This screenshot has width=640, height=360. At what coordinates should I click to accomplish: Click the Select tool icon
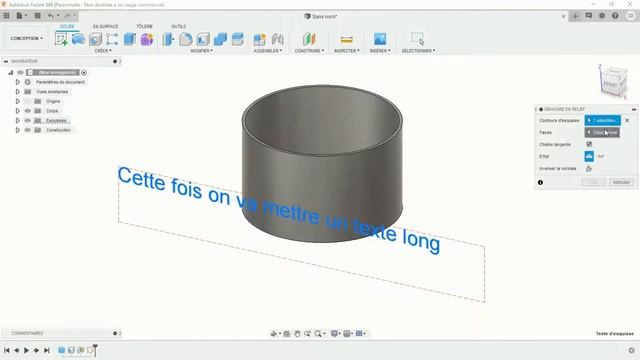(x=418, y=39)
